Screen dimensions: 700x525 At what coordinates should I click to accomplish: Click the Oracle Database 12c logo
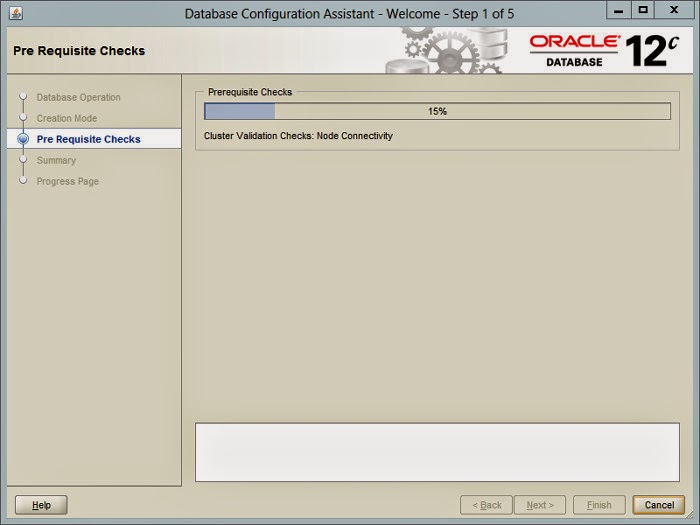click(x=604, y=50)
